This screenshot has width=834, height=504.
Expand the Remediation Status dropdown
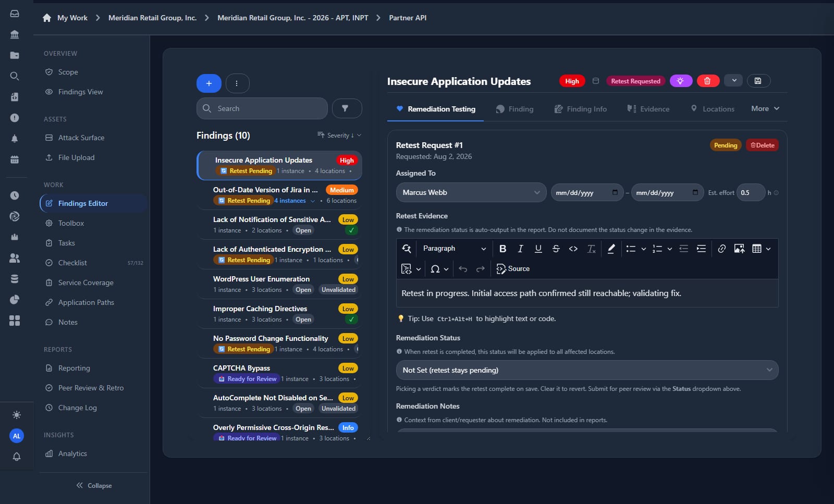point(587,370)
